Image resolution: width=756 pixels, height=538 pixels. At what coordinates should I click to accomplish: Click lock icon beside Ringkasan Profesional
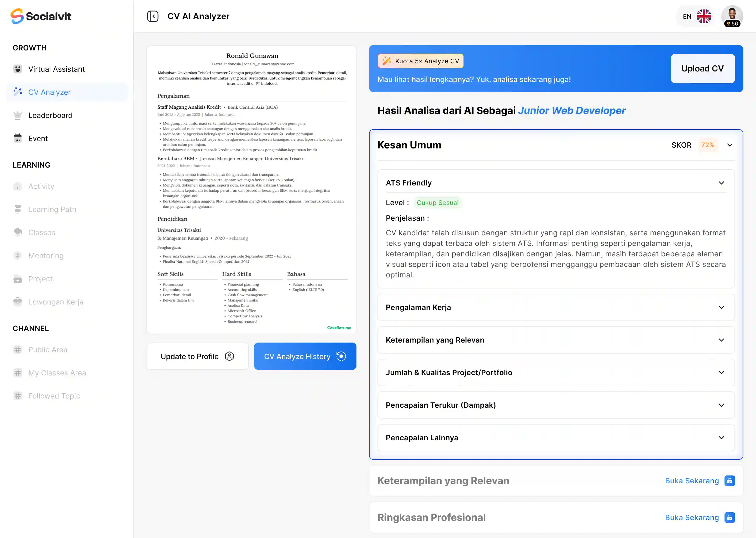(729, 518)
